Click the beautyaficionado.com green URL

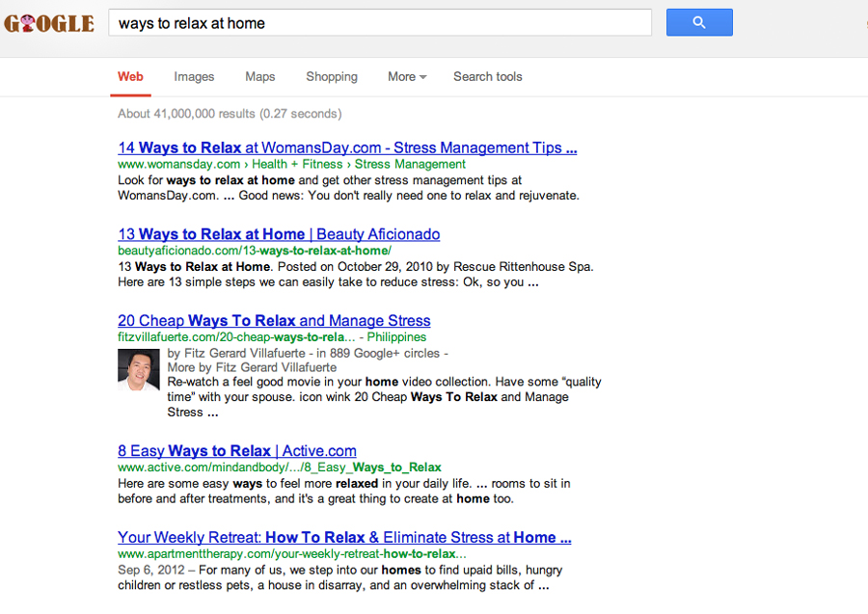pyautogui.click(x=254, y=251)
